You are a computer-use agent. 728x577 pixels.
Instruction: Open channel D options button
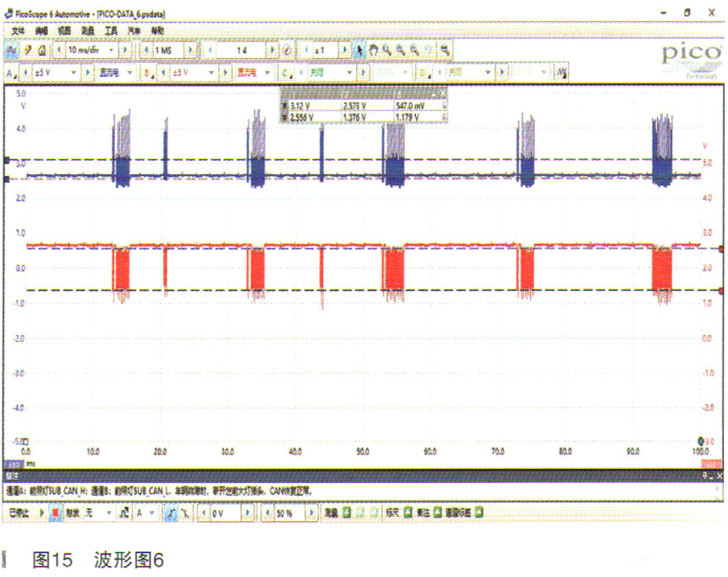click(424, 73)
